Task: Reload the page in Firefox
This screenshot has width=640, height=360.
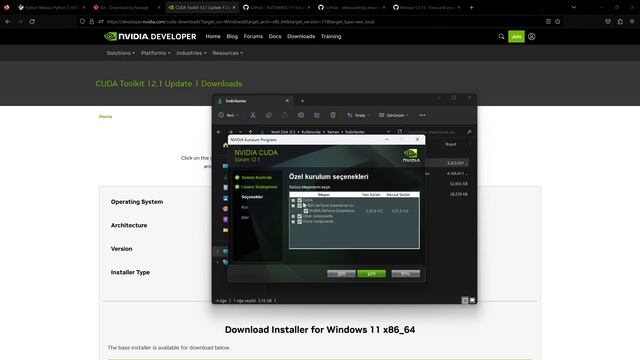Action: (32, 22)
